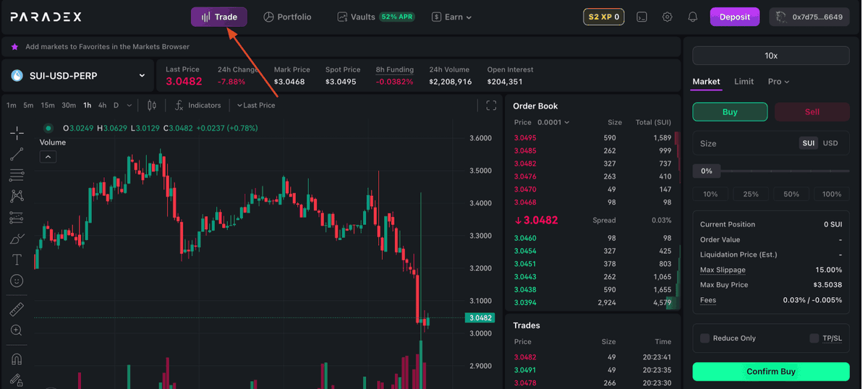
Task: Click the S2 XP 0 badge
Action: point(603,17)
